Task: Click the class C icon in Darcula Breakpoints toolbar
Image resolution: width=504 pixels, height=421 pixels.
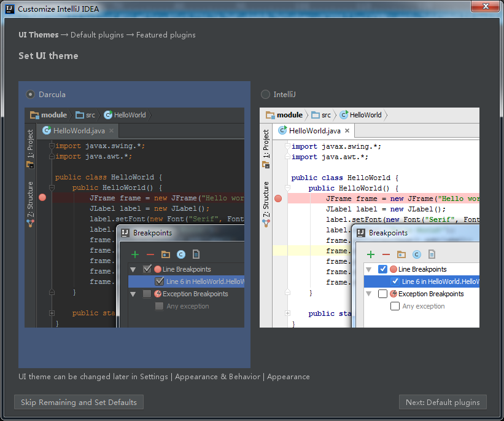Action: pyautogui.click(x=181, y=254)
